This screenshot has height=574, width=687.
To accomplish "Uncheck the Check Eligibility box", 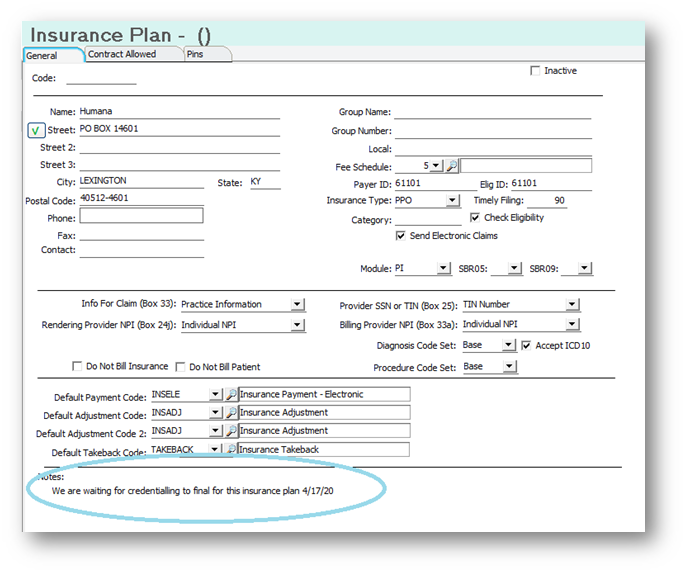I will click(x=475, y=218).
